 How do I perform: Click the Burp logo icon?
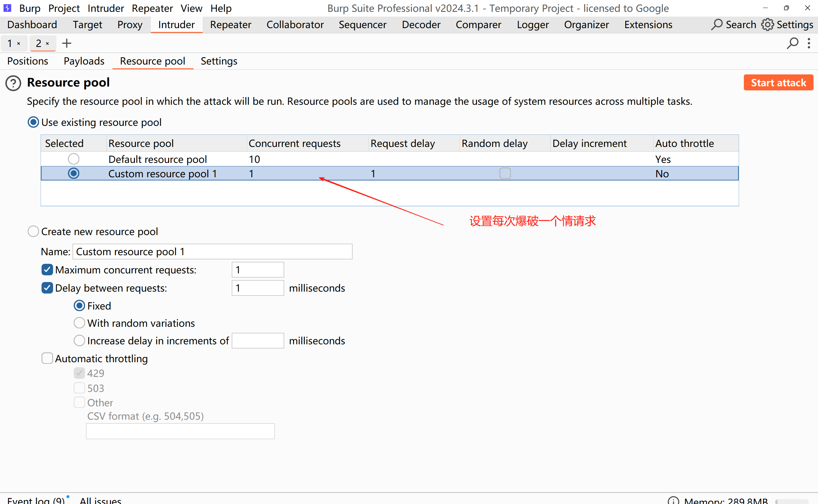point(7,8)
